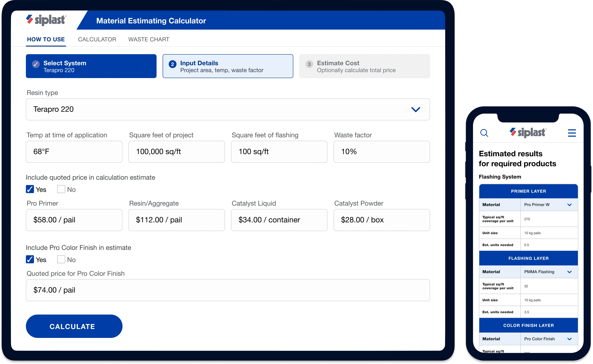
Task: Click the Flashing System subheading
Action: tap(500, 177)
